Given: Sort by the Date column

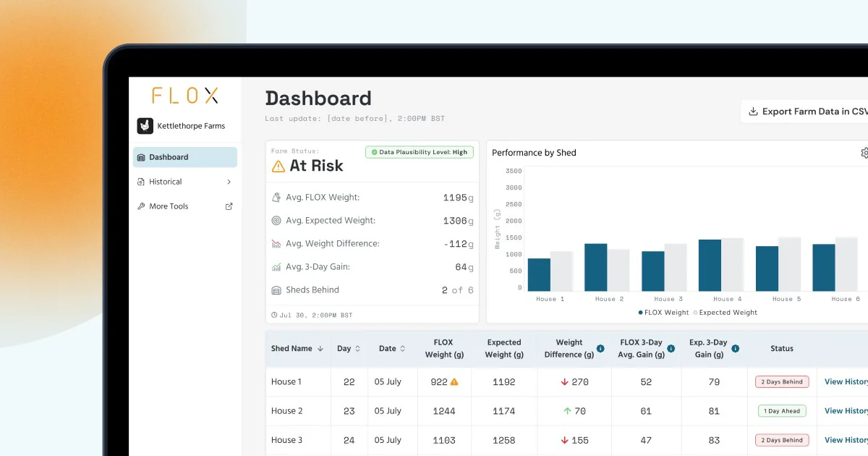Looking at the screenshot, I should pyautogui.click(x=393, y=349).
